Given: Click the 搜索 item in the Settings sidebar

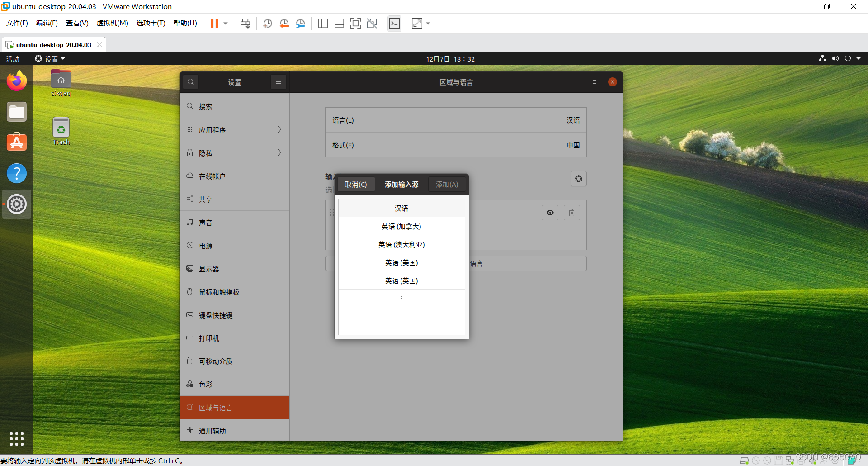Looking at the screenshot, I should click(x=235, y=106).
